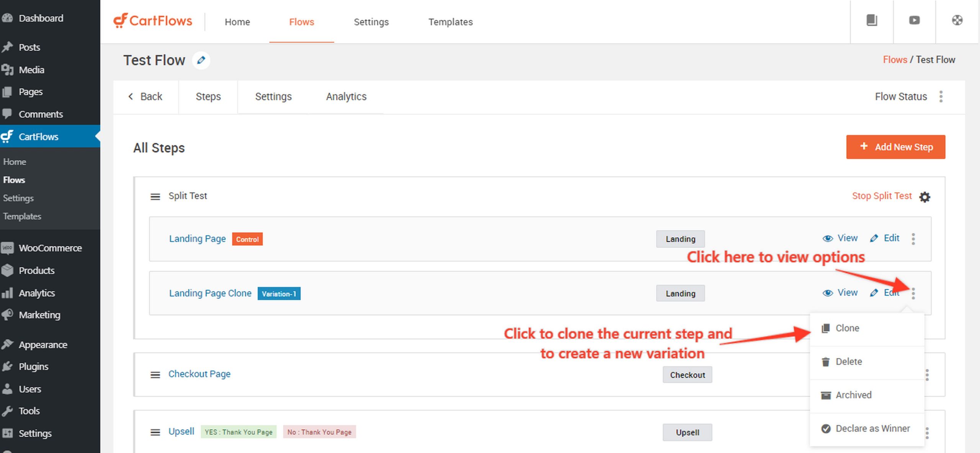Screen dimensions: 980x453
Task: Rename flow using the pencil icon beside Test Flow
Action: tap(201, 60)
